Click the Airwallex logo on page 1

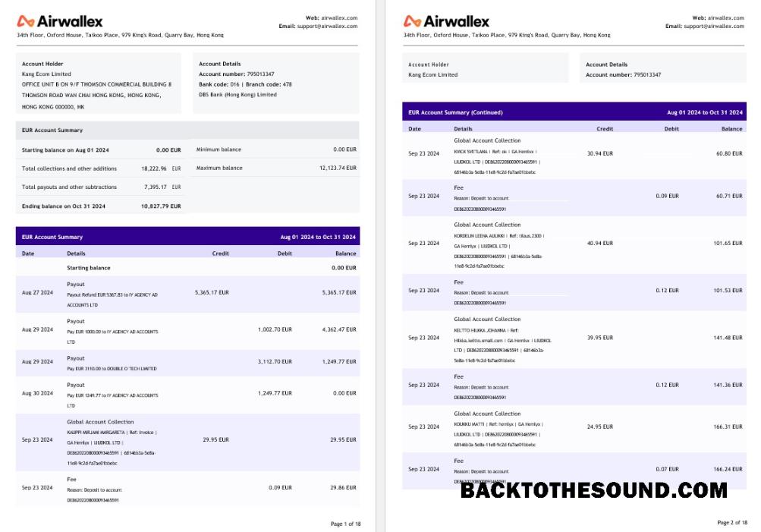(x=60, y=21)
